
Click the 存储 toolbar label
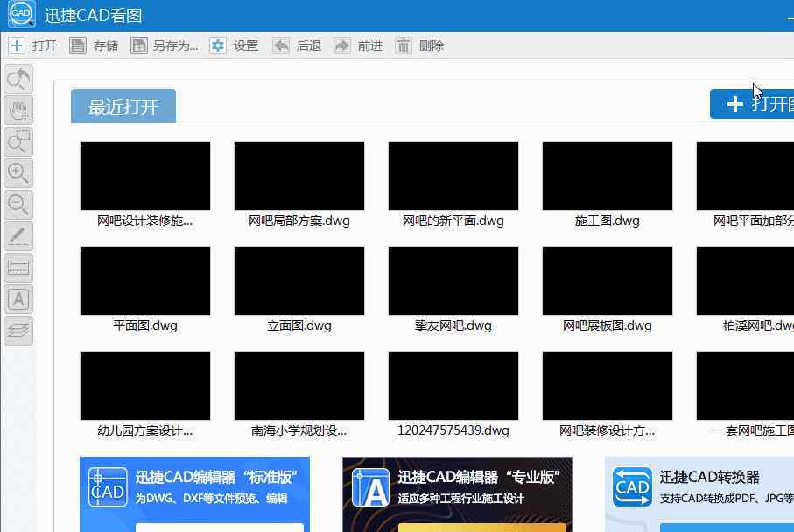(106, 46)
